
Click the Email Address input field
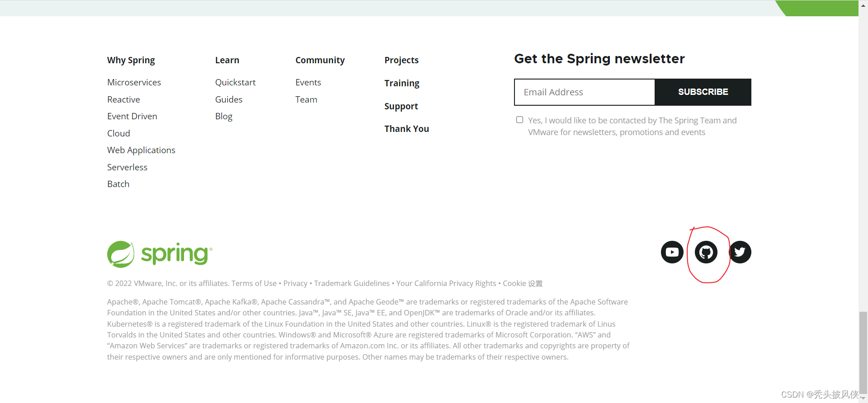point(585,92)
